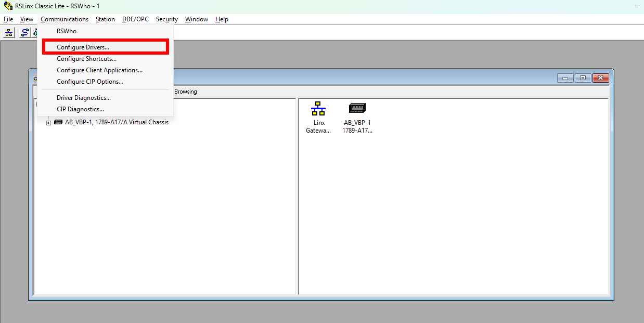Open the Help menu
Image resolution: width=644 pixels, height=323 pixels.
tap(222, 19)
